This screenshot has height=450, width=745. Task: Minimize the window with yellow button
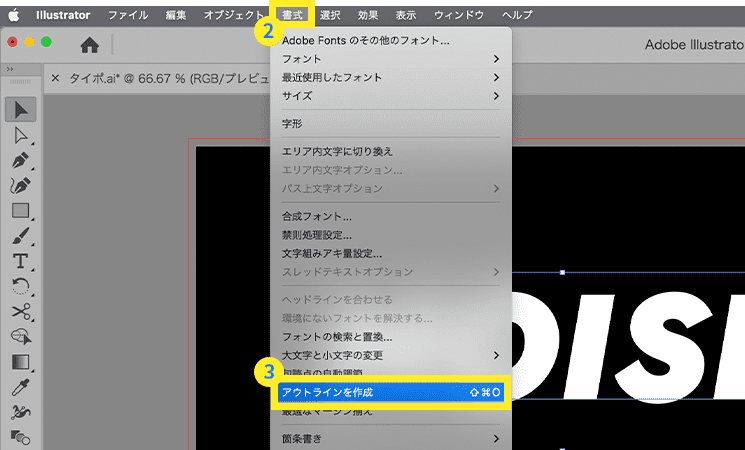point(29,42)
